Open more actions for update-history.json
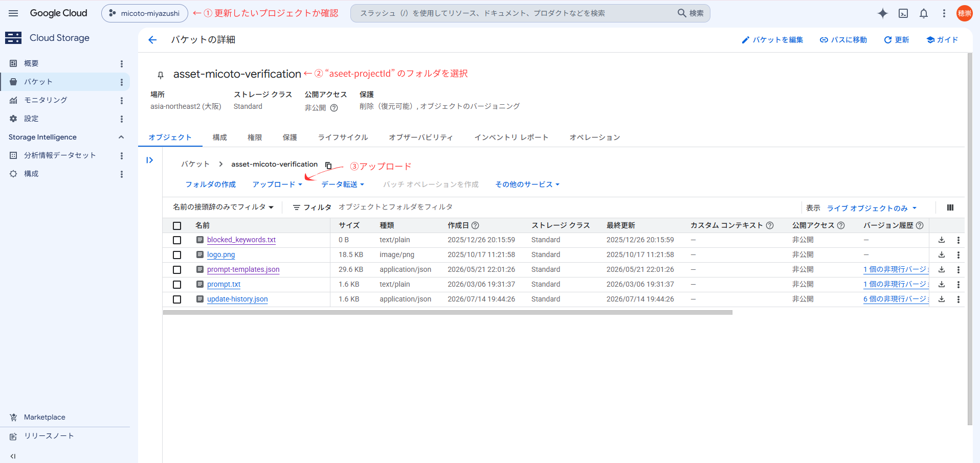The height and width of the screenshot is (463, 980). click(x=959, y=299)
